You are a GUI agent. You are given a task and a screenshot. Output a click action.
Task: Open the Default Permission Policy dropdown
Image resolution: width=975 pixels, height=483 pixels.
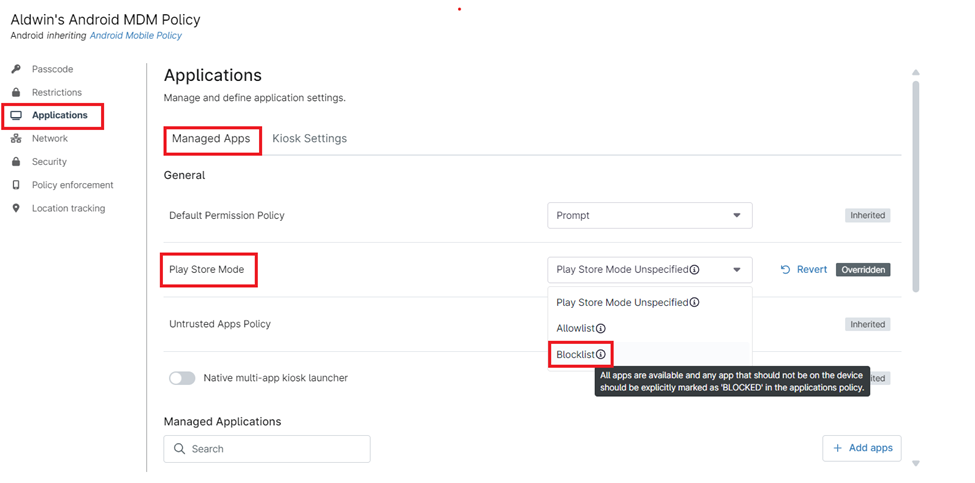point(649,215)
